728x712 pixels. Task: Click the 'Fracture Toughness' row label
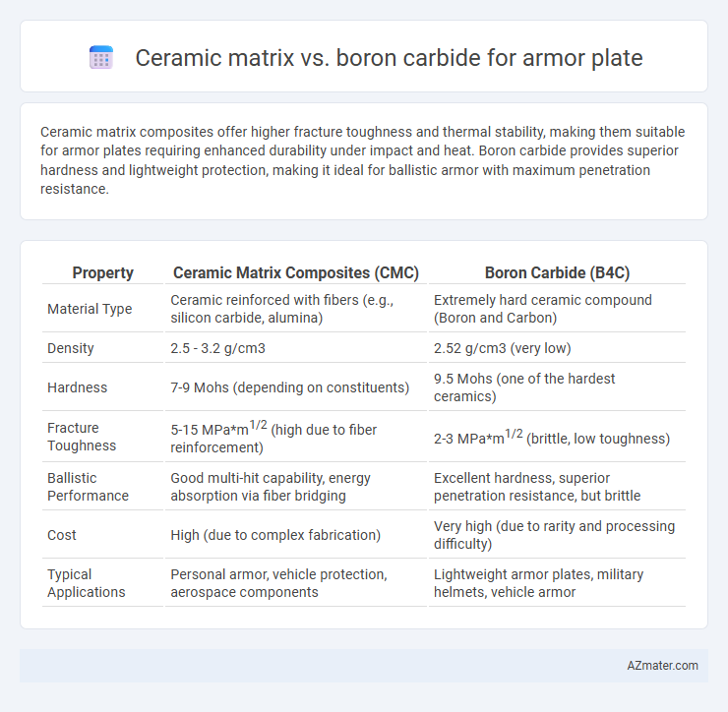[82, 437]
